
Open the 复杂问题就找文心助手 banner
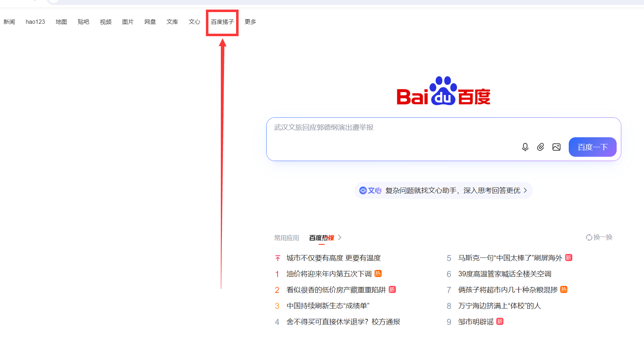[443, 190]
